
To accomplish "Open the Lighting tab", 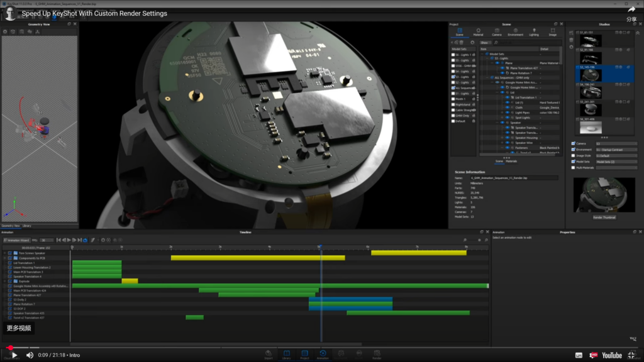I will pos(534,32).
